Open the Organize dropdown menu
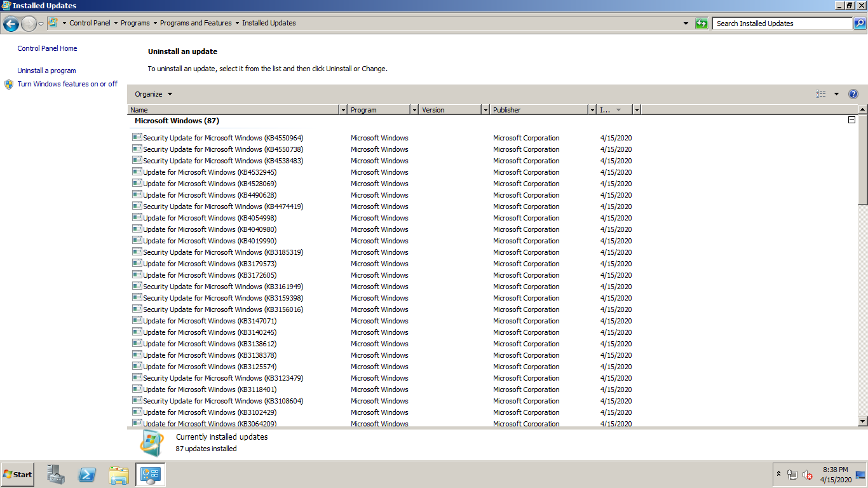868x488 pixels. [x=153, y=94]
